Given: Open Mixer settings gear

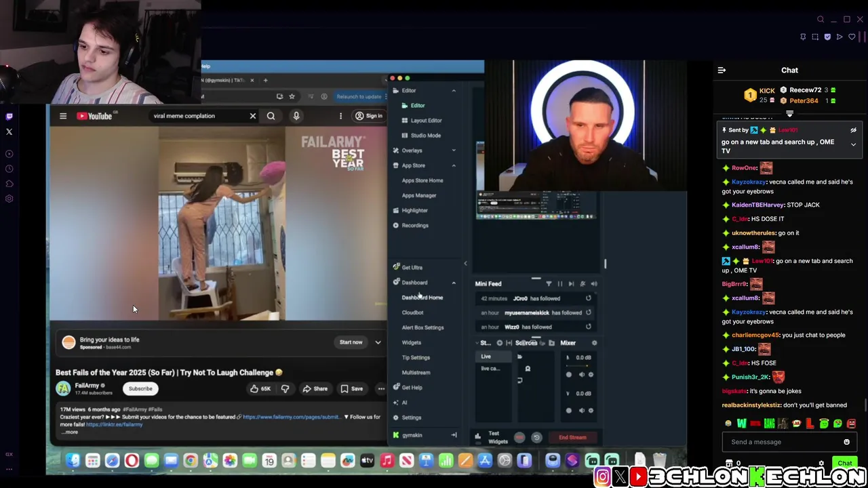Looking at the screenshot, I should point(594,343).
